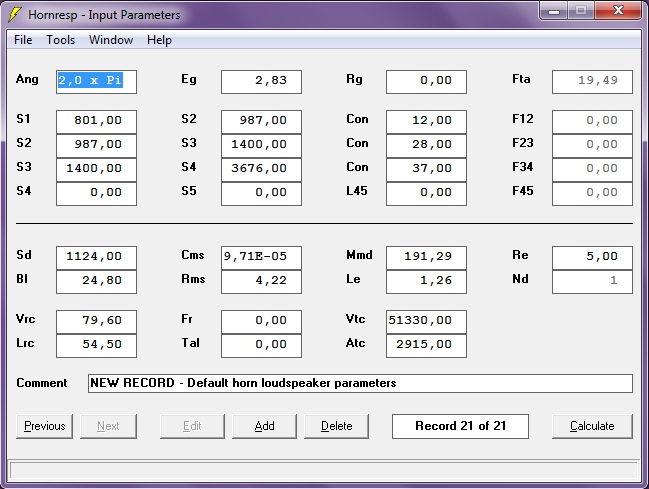
Task: Click the Vrc field with 79,60
Action: point(96,321)
